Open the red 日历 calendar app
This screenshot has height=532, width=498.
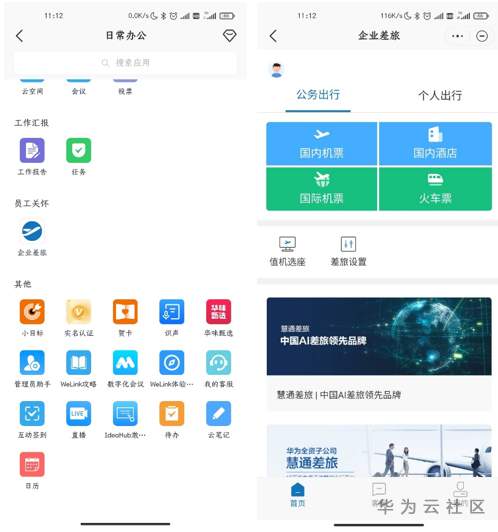[x=32, y=464]
